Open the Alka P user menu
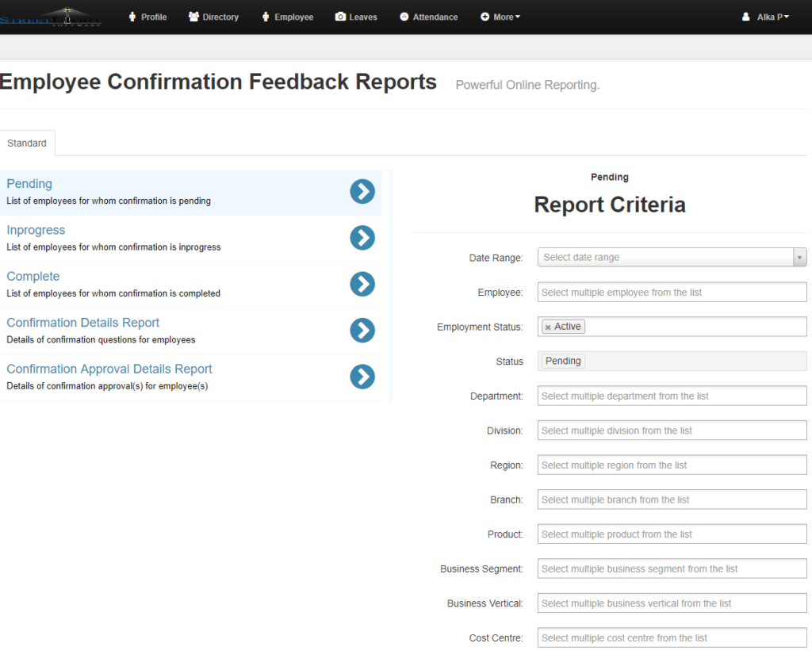812x651 pixels. (x=764, y=16)
